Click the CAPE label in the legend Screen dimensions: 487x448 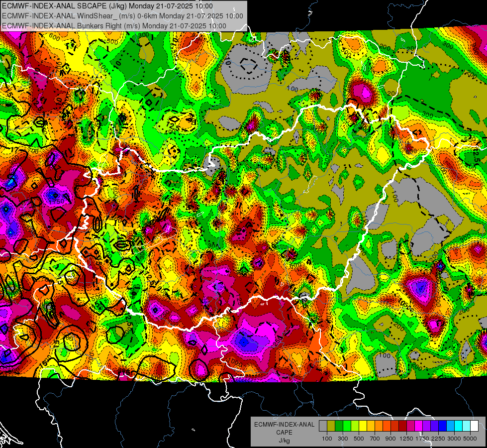(x=284, y=433)
